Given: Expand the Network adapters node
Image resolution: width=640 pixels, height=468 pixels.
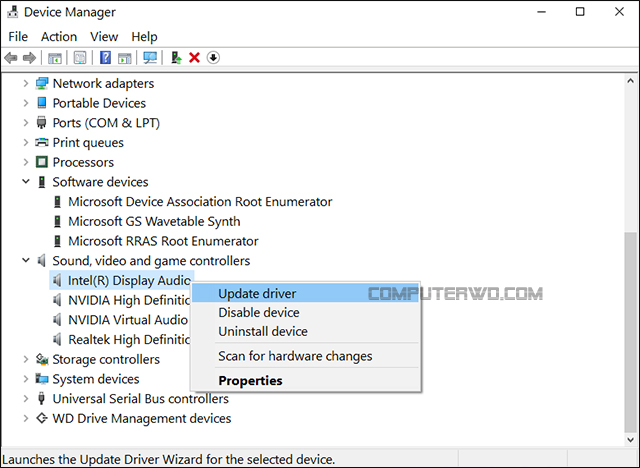Looking at the screenshot, I should click(x=26, y=84).
